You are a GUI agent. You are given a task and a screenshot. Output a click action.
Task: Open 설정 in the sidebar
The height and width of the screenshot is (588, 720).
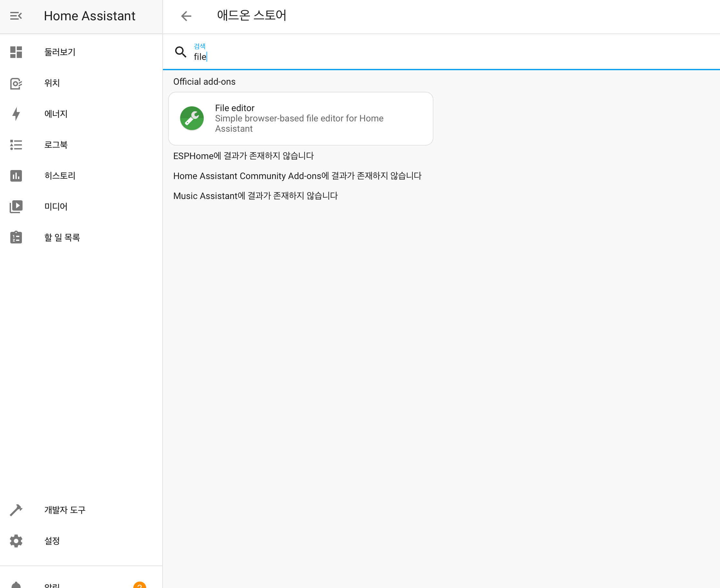point(81,541)
